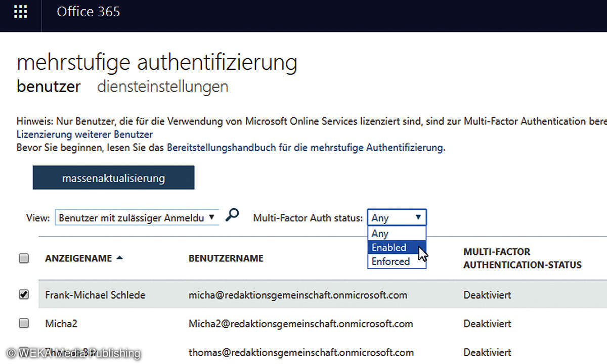Click the BENUTZERNAME column header
The image size is (607, 364).
(x=226, y=258)
